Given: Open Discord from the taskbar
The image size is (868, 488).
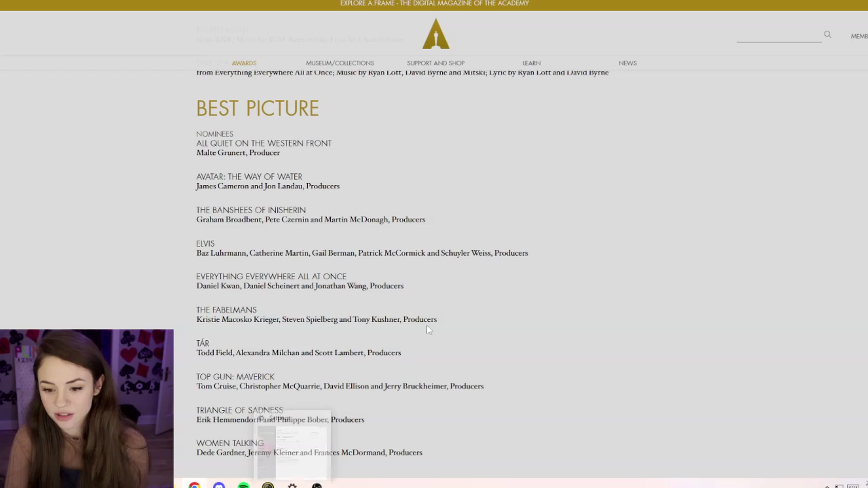Looking at the screenshot, I should [219, 485].
